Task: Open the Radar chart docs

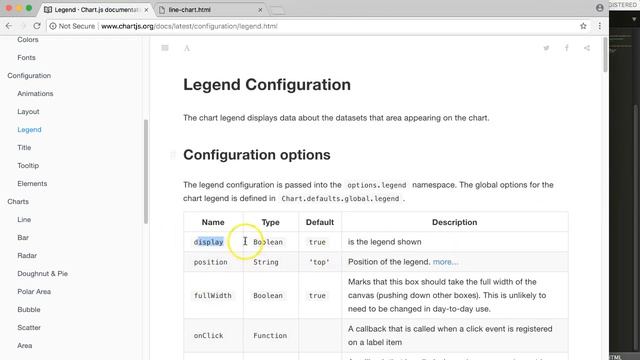Action: pyautogui.click(x=27, y=255)
